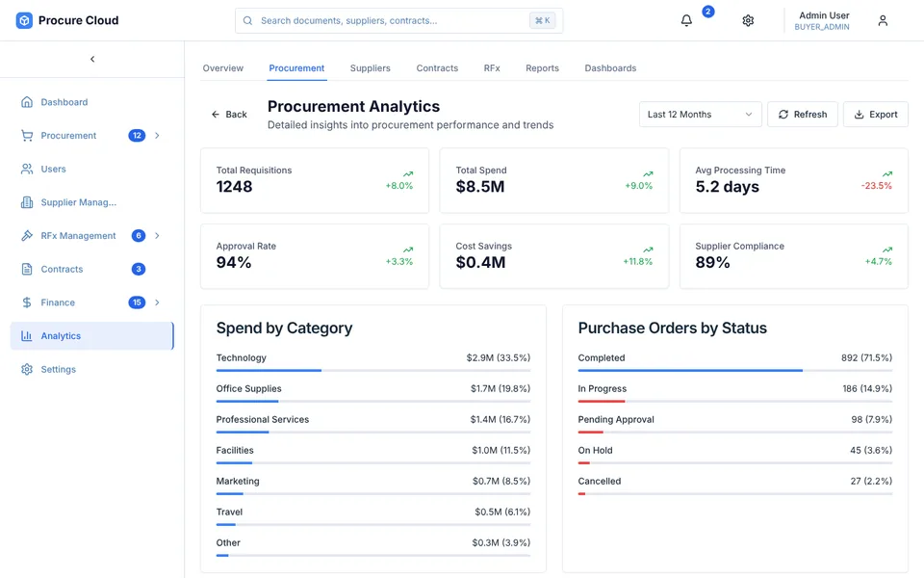Click the search documents input field
This screenshot has height=578, width=924.
coord(398,20)
